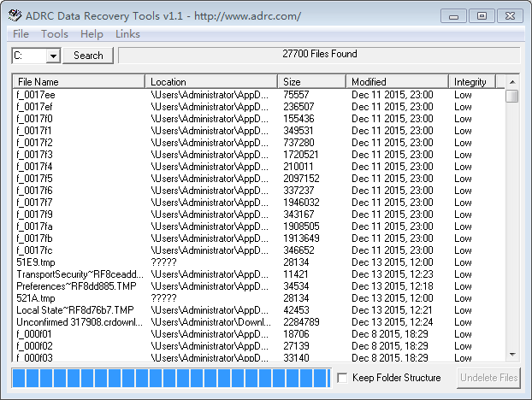This screenshot has width=532, height=400.
Task: Select file 51E9.tmp
Action: tap(36, 262)
